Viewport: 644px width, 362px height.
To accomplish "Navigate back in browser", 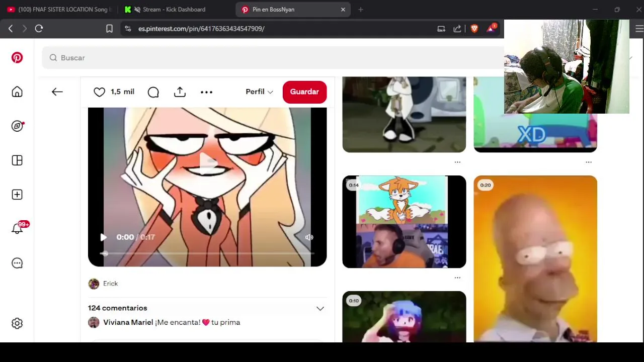I will click(11, 29).
